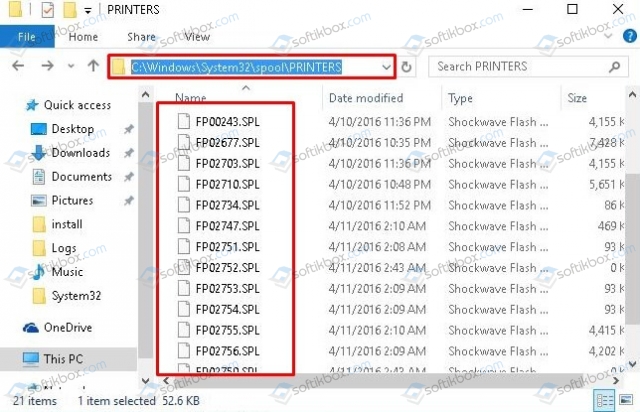Screen dimensions: 640x412
Task: Go up one folder level arrow
Action: click(x=93, y=67)
